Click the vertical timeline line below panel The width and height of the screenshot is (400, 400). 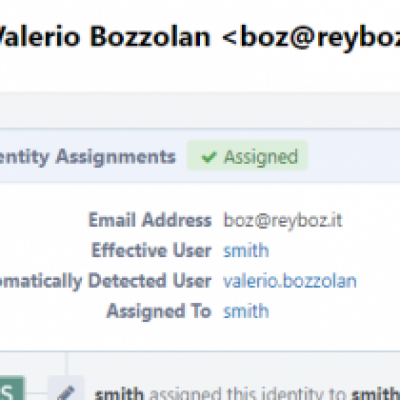pos(66,363)
